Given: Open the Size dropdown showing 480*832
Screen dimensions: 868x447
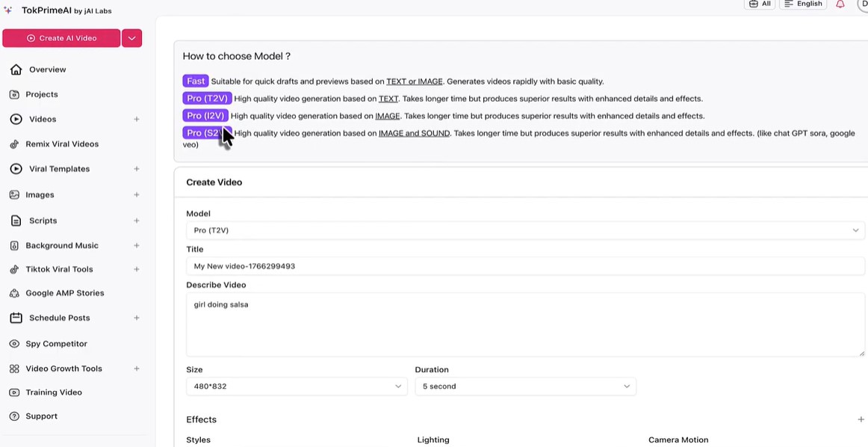Looking at the screenshot, I should pos(297,386).
